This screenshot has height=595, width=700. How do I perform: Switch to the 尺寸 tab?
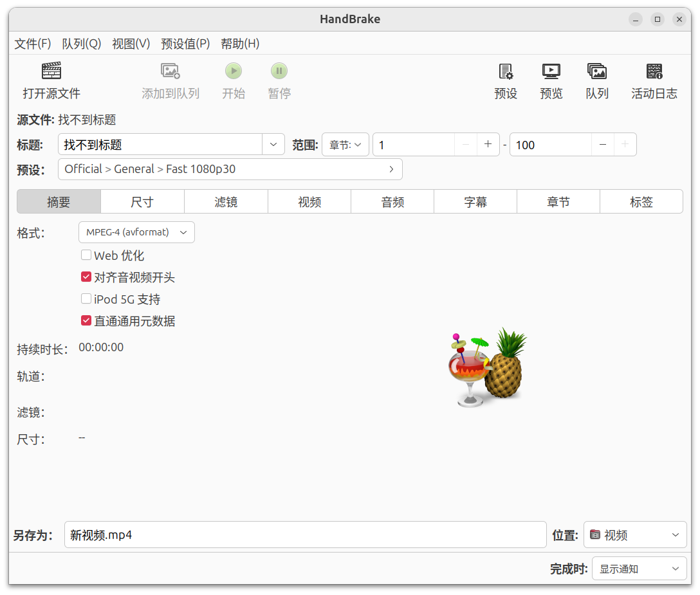[142, 202]
